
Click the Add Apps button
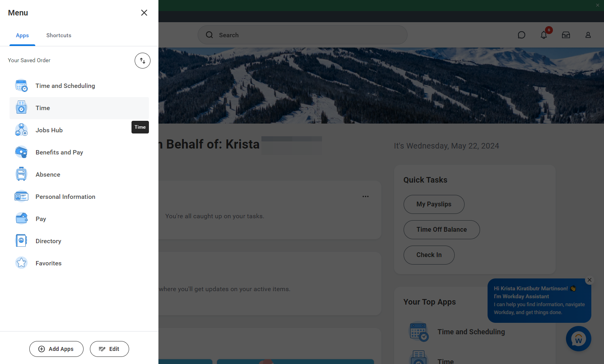pos(56,349)
